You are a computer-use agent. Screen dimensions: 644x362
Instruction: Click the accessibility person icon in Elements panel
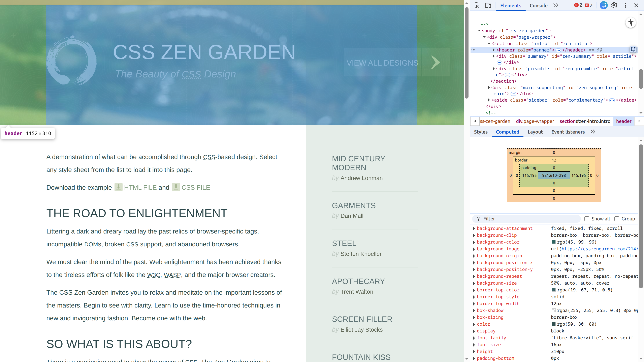tap(631, 23)
